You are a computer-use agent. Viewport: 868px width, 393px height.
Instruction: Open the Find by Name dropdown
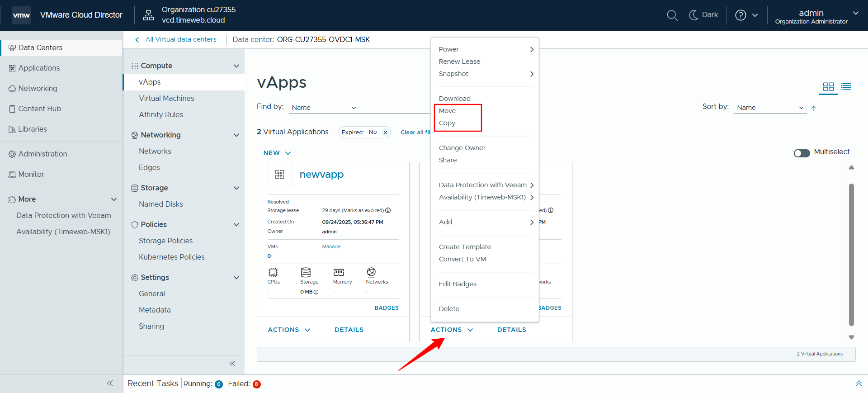click(324, 107)
